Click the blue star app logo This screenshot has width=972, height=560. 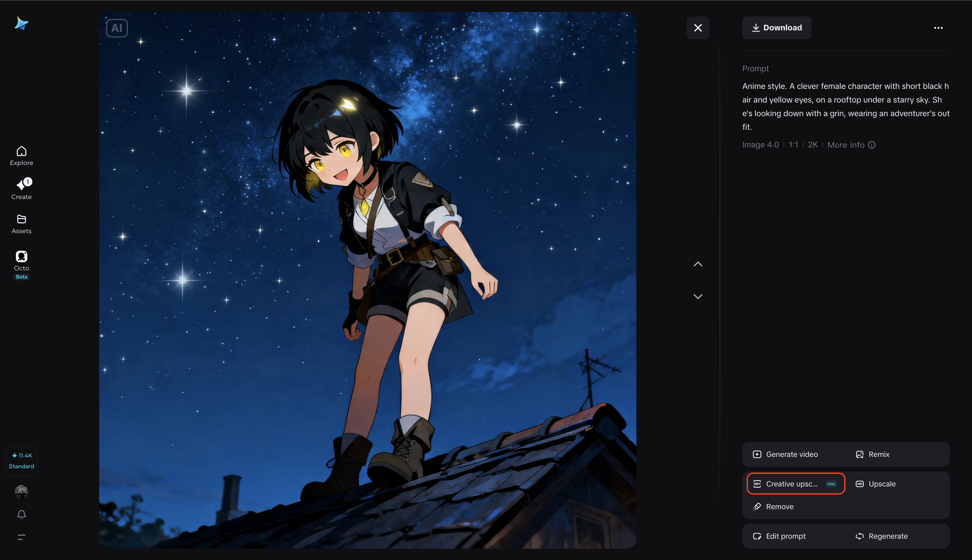[22, 24]
